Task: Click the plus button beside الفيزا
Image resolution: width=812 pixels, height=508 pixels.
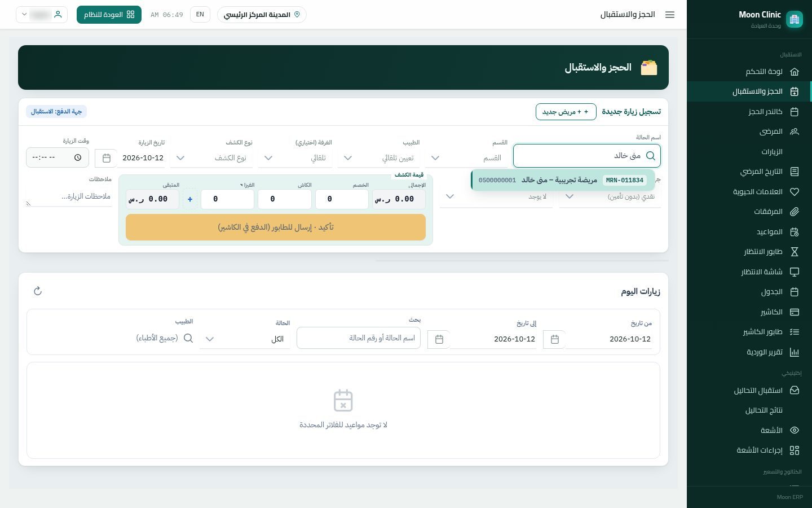Action: click(190, 199)
